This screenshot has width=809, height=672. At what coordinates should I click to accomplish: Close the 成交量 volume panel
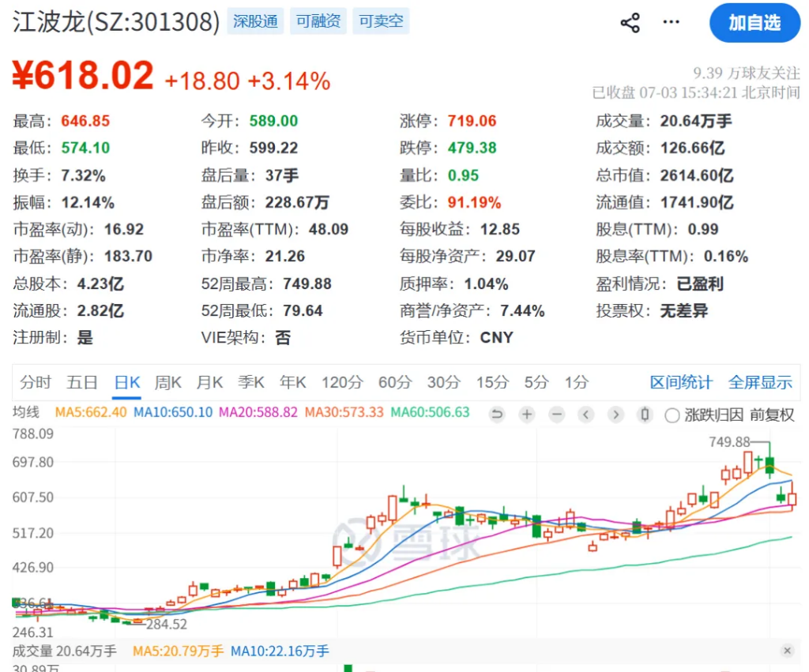787,651
